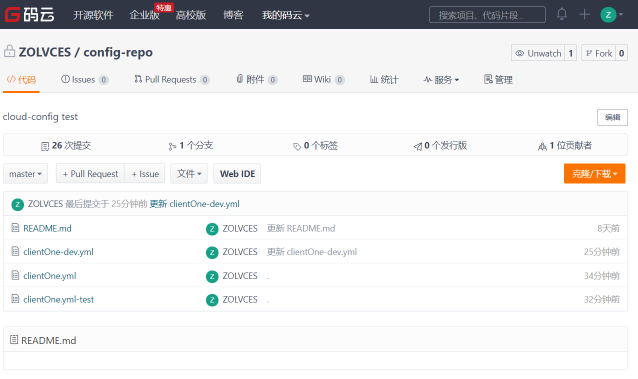Click the Fork button
Screen dimensions: 638x379
(x=599, y=53)
